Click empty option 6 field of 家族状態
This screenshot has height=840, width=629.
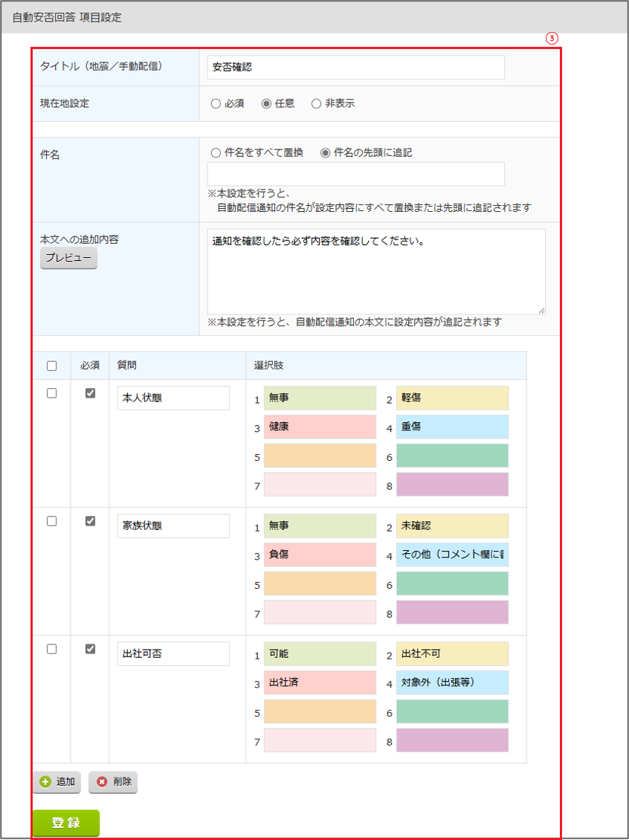click(453, 584)
